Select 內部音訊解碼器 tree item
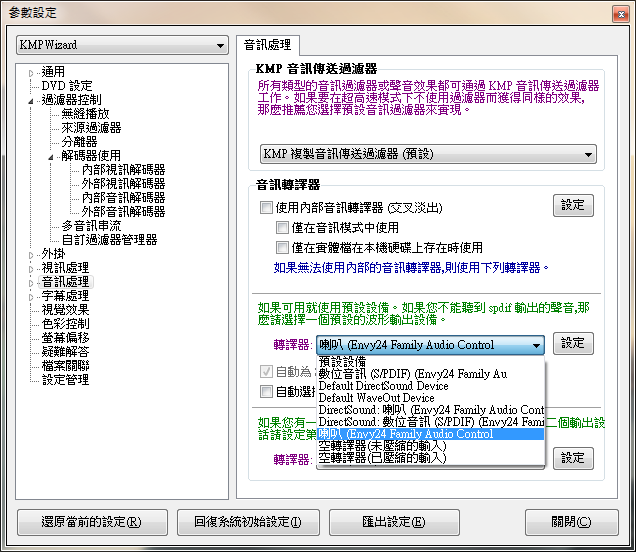This screenshot has width=636, height=552. [123, 198]
